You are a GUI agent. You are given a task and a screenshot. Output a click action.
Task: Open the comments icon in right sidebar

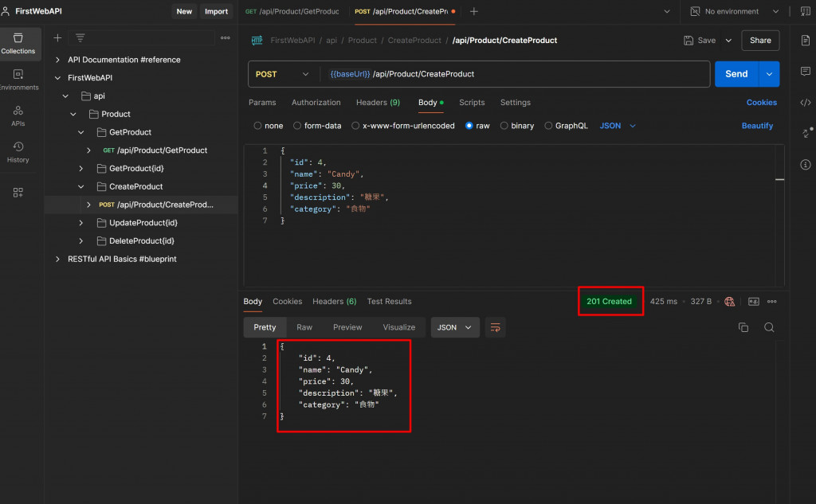(806, 72)
